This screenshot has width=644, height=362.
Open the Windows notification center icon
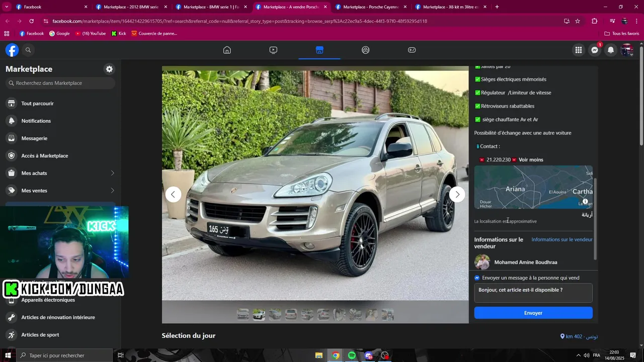coord(633,355)
